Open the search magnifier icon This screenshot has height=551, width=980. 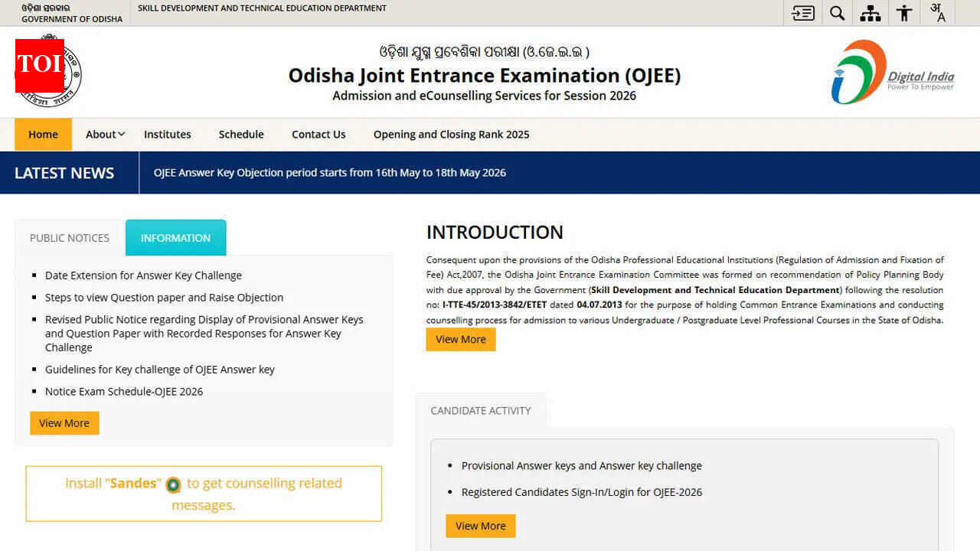tap(838, 13)
